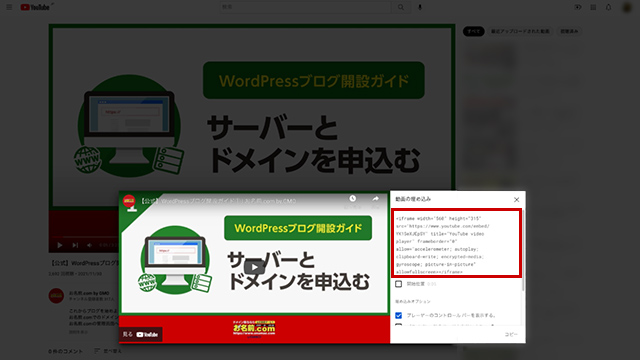Open the notifications bell

[x=608, y=7]
